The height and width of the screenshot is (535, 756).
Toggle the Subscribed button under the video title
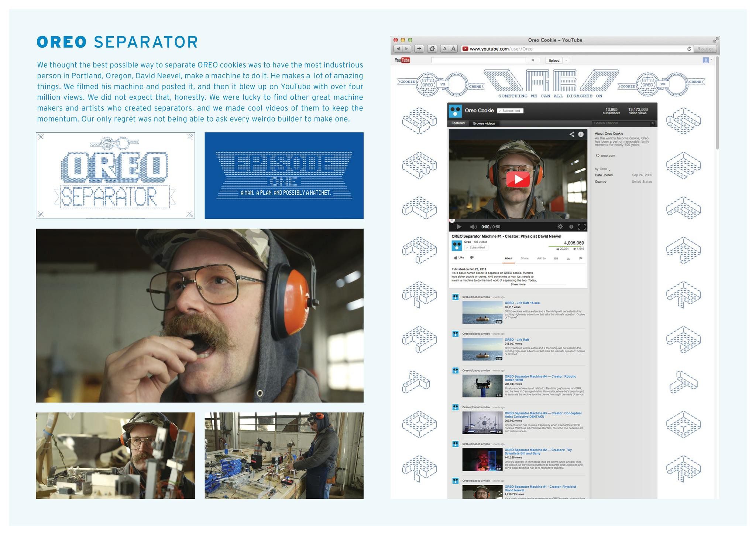click(476, 248)
